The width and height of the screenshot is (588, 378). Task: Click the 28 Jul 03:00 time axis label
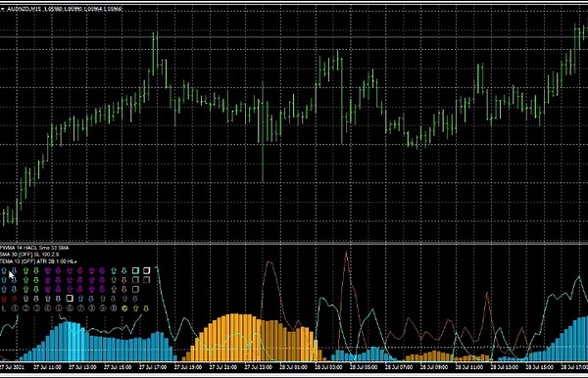click(x=328, y=367)
